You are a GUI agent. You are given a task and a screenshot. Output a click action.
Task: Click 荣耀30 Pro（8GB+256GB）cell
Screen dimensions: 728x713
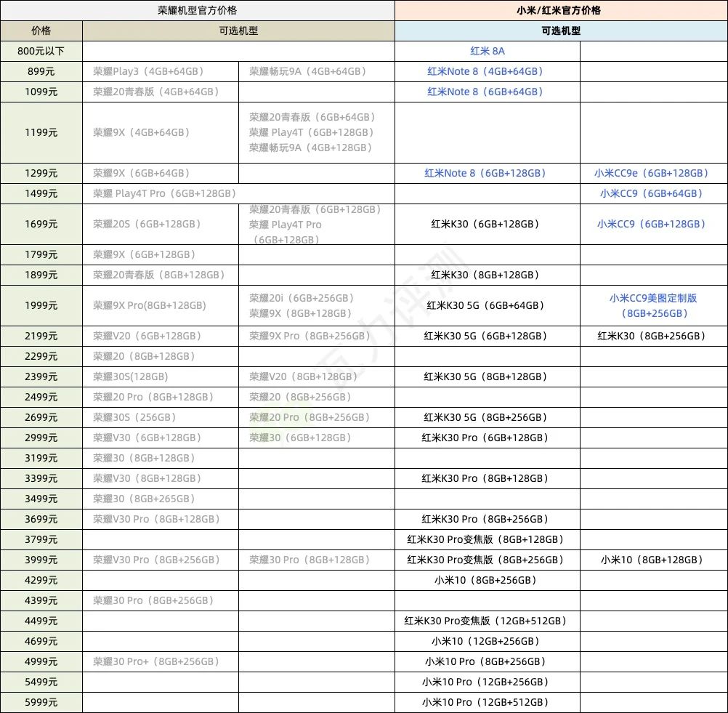[161, 600]
